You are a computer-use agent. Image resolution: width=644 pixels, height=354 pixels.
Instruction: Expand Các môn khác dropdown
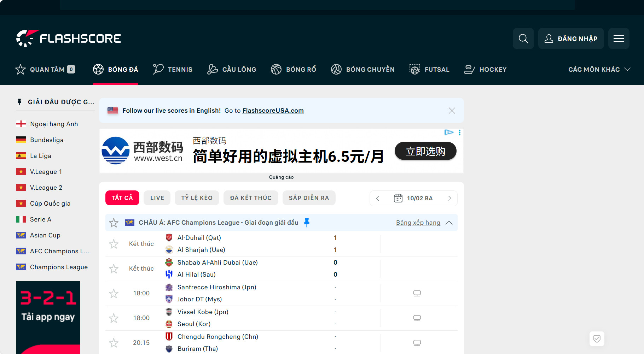(599, 69)
